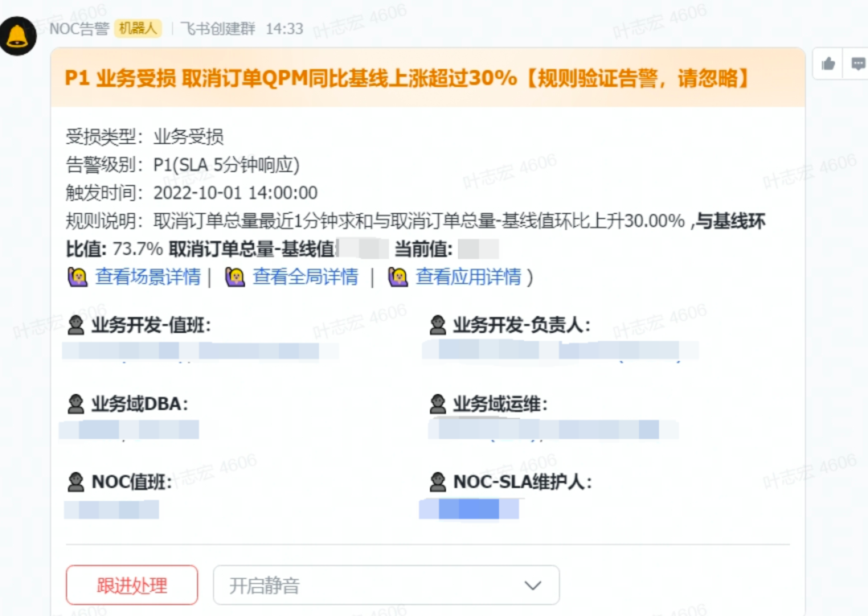Give the message a thumbs-up reaction
This screenshot has height=616, width=868.
[829, 64]
